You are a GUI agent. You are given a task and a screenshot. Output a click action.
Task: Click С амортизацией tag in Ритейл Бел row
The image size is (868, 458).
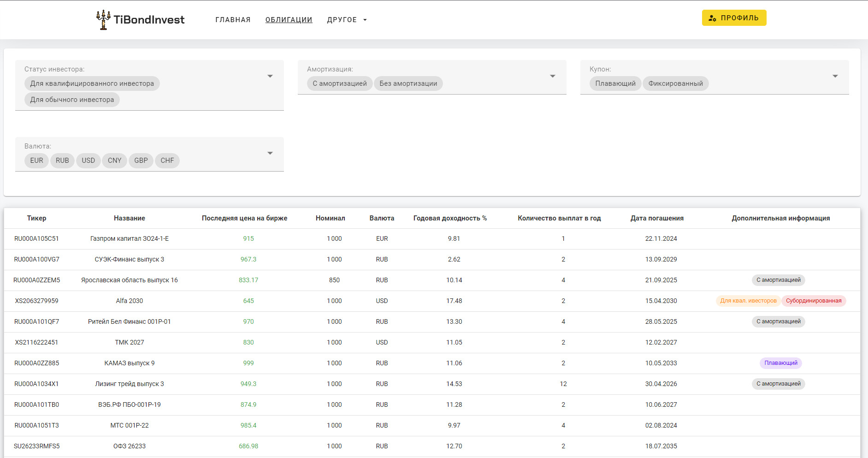pyautogui.click(x=779, y=321)
